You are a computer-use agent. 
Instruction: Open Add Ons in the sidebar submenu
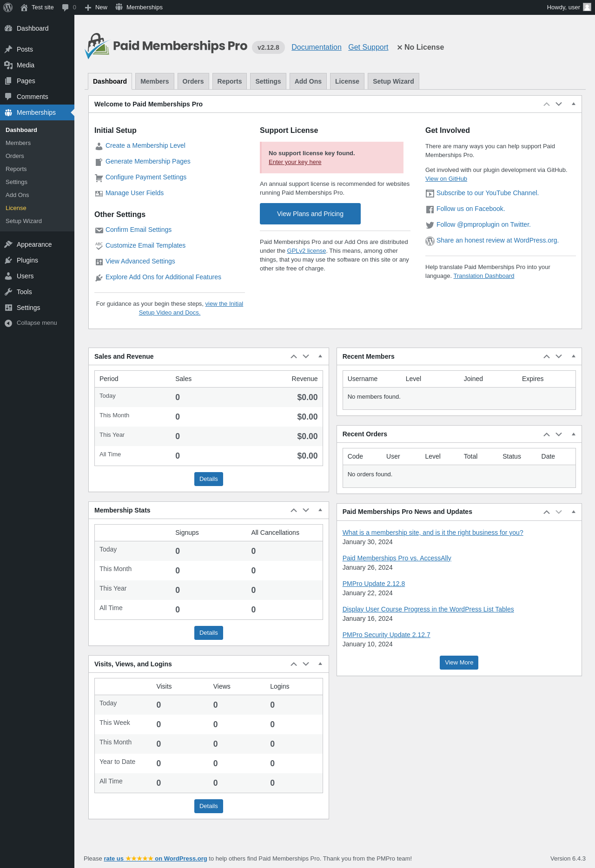point(17,195)
